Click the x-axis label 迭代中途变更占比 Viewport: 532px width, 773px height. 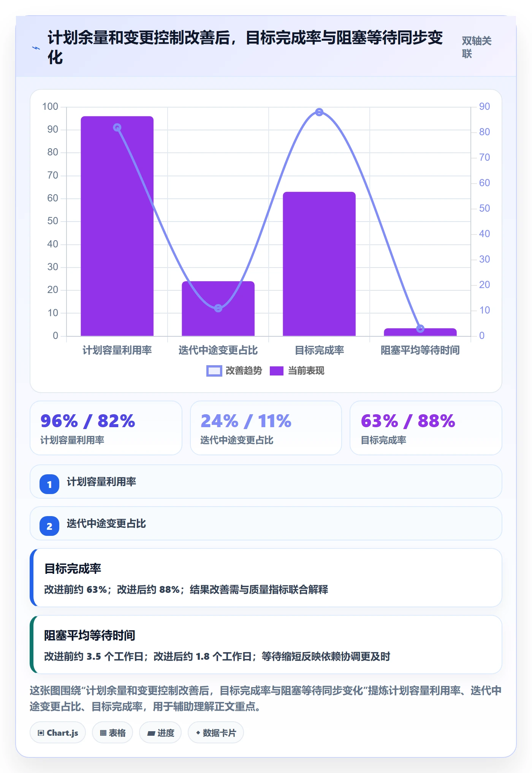pyautogui.click(x=218, y=350)
